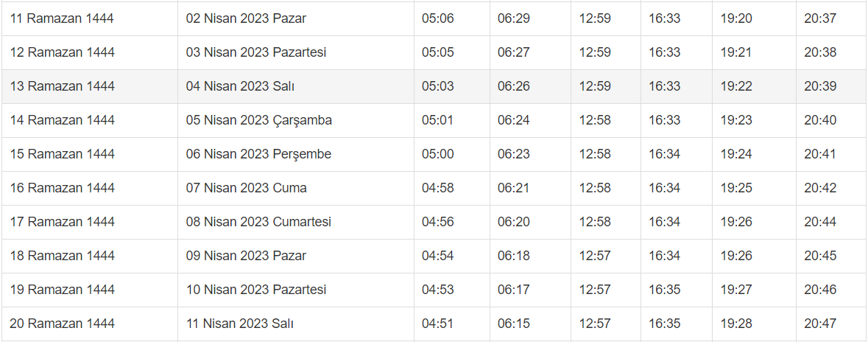Click the 06:27 time cell
Viewport: 868px width, 342px height.
[513, 52]
